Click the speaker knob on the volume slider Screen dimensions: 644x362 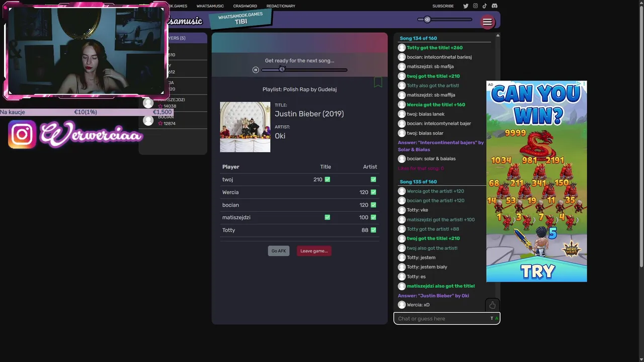coord(427,20)
